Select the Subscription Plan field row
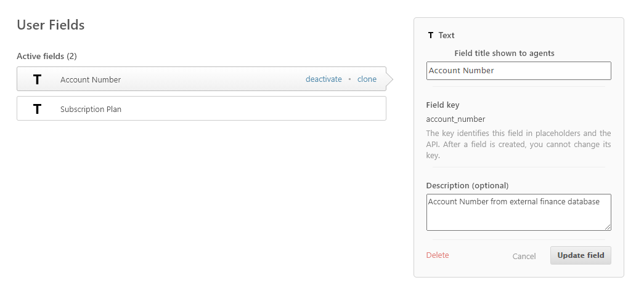Screen dimensions: 644x296 point(201,109)
